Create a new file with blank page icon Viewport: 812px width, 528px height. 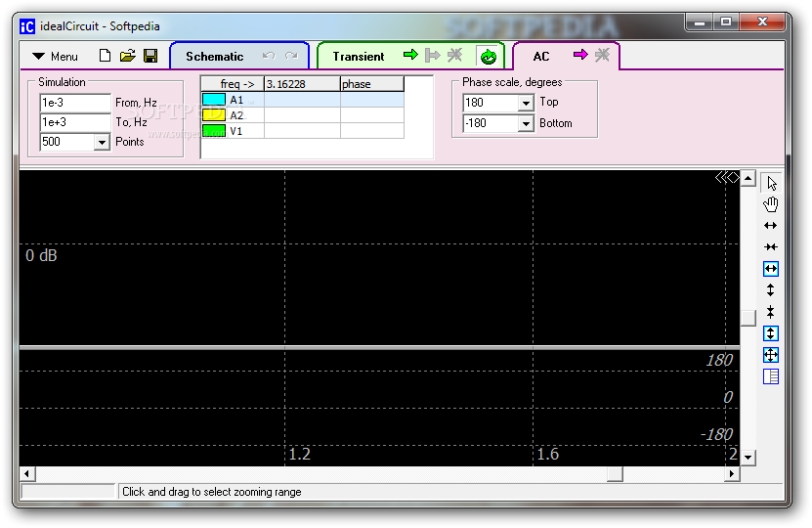[x=106, y=56]
